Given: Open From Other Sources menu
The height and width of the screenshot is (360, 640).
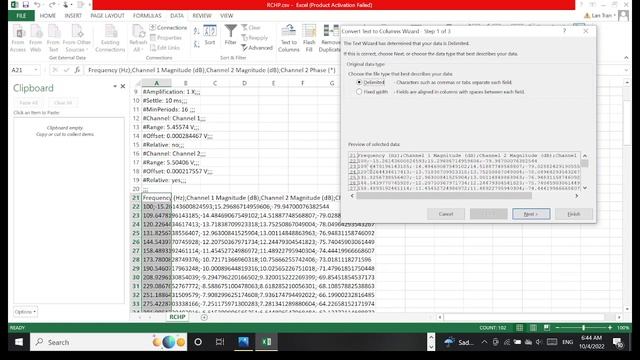Looking at the screenshot, I should [x=76, y=38].
